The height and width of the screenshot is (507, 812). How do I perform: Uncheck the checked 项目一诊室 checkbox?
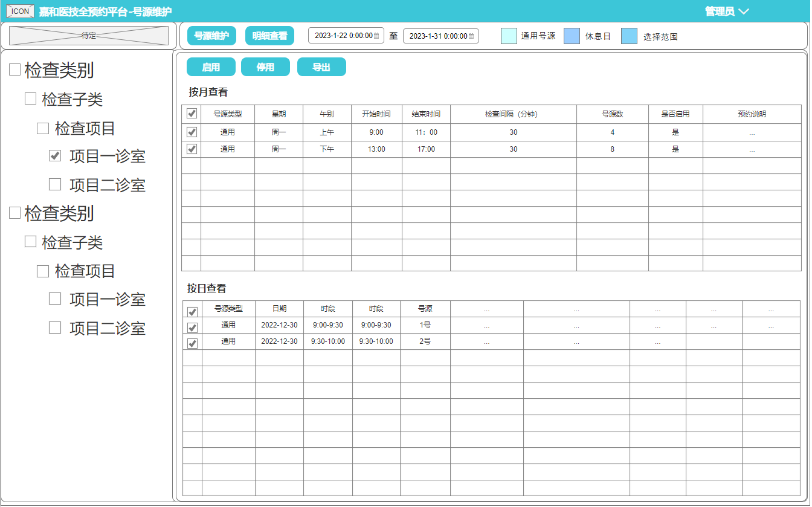tap(55, 156)
